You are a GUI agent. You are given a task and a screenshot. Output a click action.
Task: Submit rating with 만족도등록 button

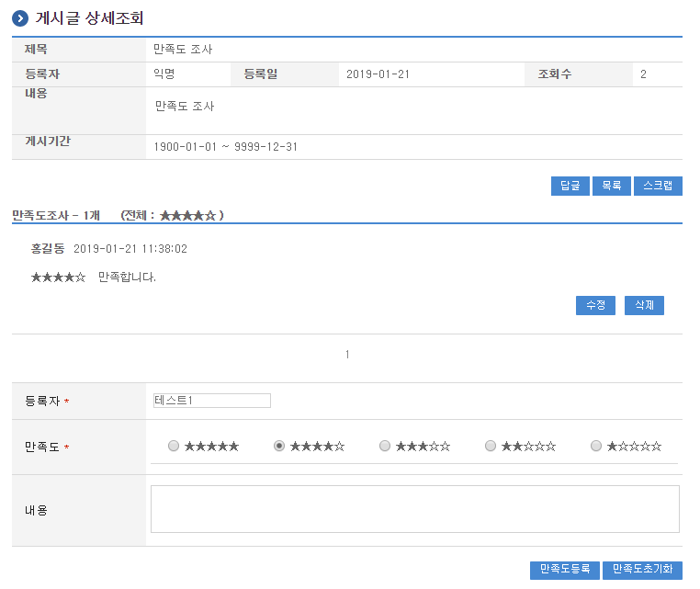click(x=564, y=570)
